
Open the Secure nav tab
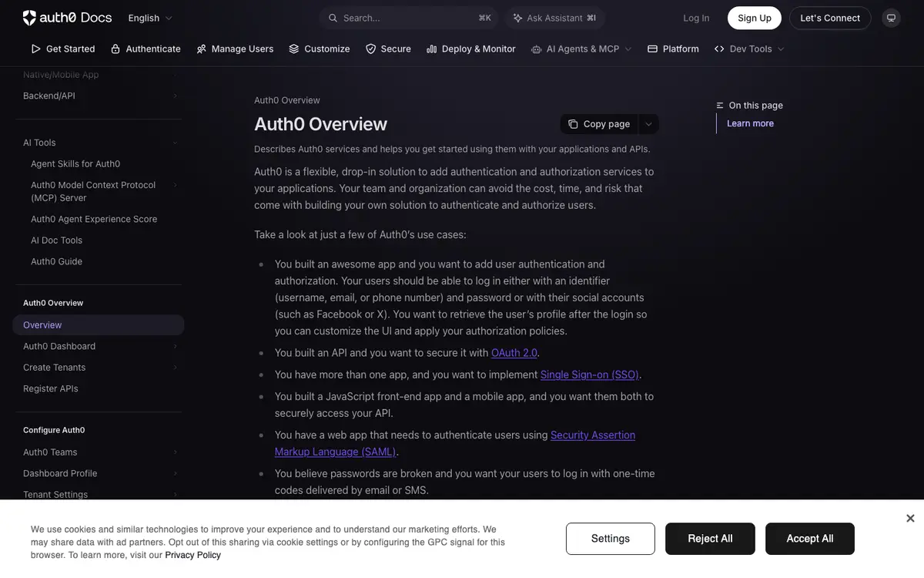click(x=388, y=49)
